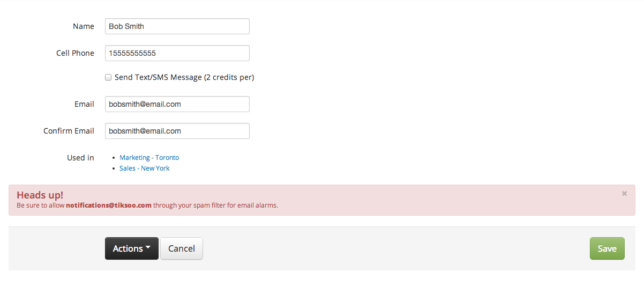Click the Name field label

pyautogui.click(x=83, y=26)
